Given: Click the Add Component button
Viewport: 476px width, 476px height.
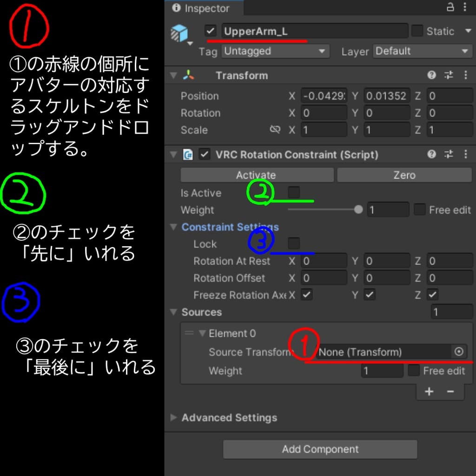Looking at the screenshot, I should tap(320, 449).
